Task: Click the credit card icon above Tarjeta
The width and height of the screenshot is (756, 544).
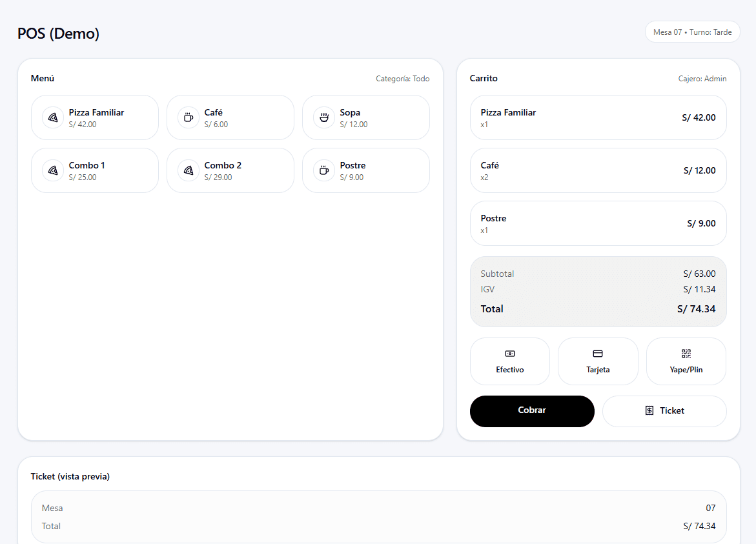Action: click(x=598, y=354)
